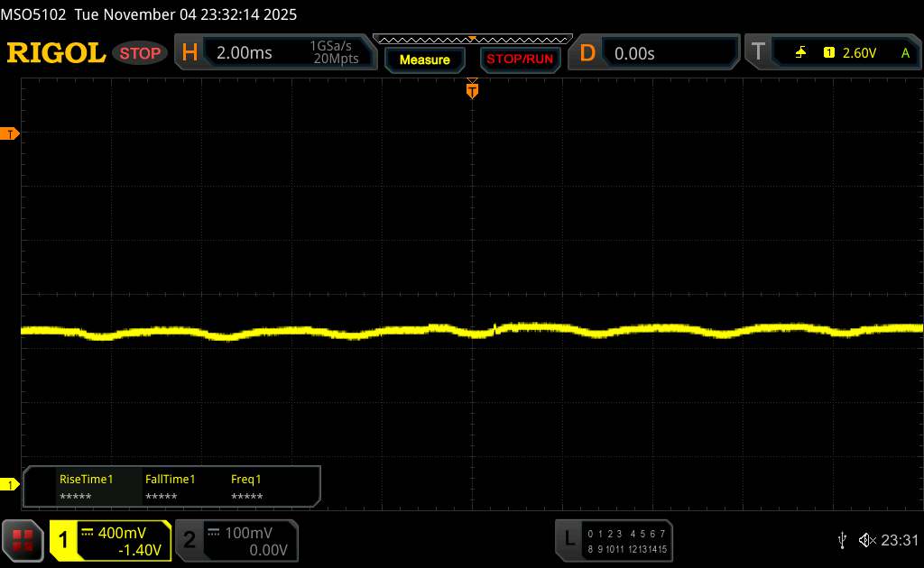Click the digital channels 0-15 indicator

625,540
